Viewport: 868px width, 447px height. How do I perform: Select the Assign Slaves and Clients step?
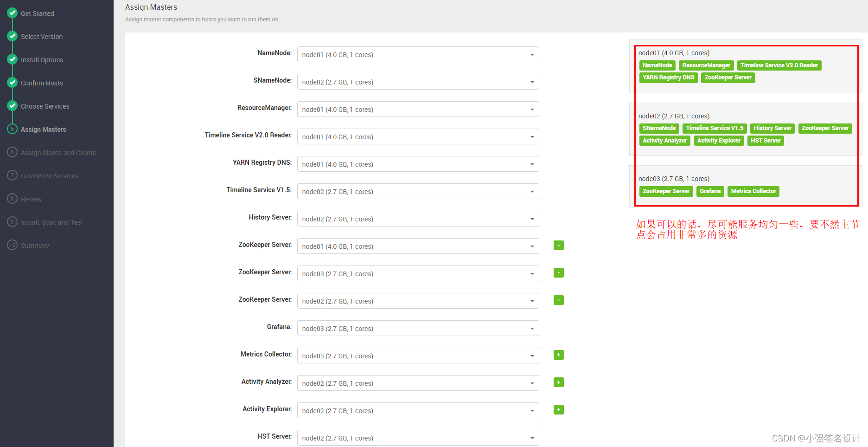[58, 153]
